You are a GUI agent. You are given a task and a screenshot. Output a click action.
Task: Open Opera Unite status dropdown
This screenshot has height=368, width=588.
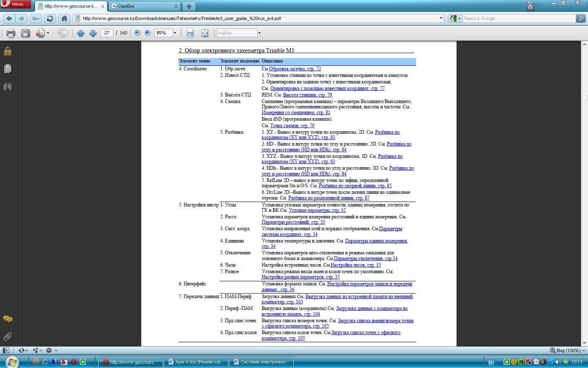tap(38, 350)
